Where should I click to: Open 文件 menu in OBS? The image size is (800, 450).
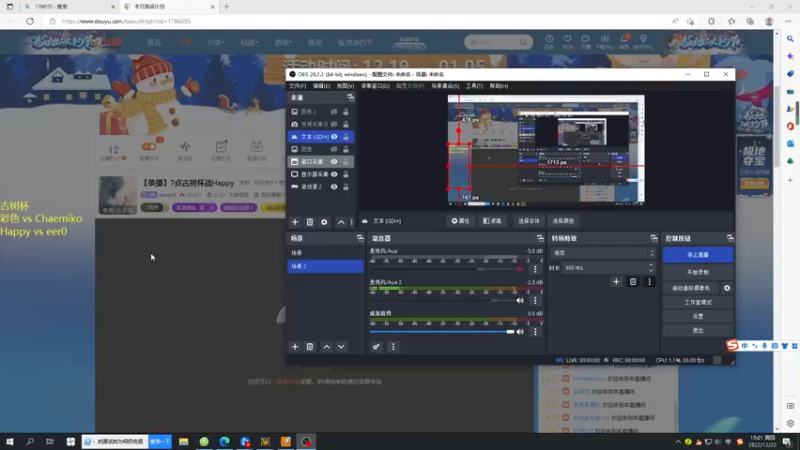click(x=297, y=86)
